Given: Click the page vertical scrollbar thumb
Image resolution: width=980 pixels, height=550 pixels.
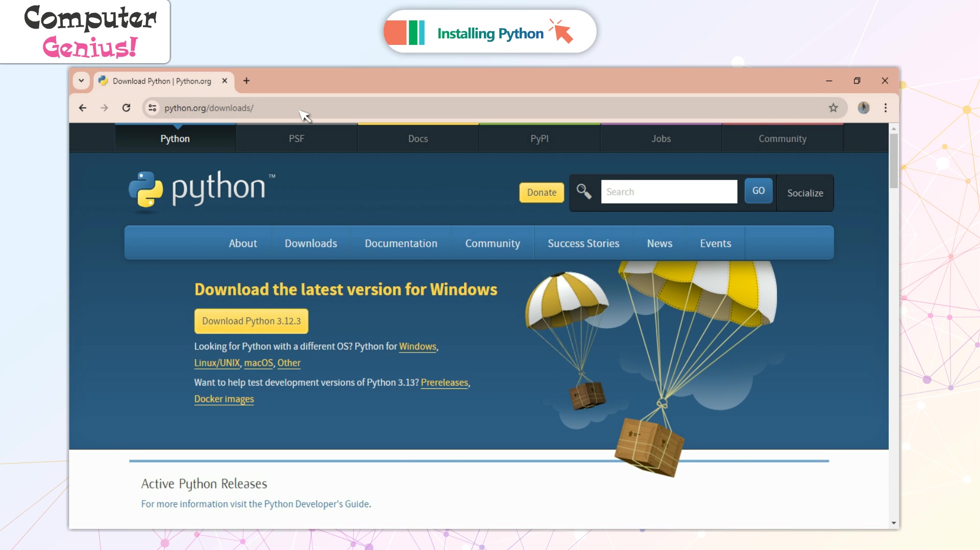Looking at the screenshot, I should tap(893, 161).
